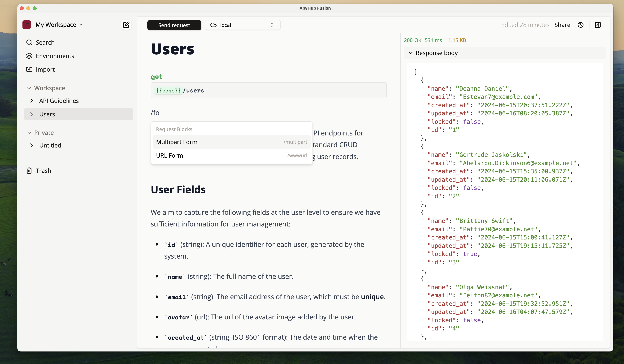
Task: Click the Request Blocks popup header
Action: point(174,129)
